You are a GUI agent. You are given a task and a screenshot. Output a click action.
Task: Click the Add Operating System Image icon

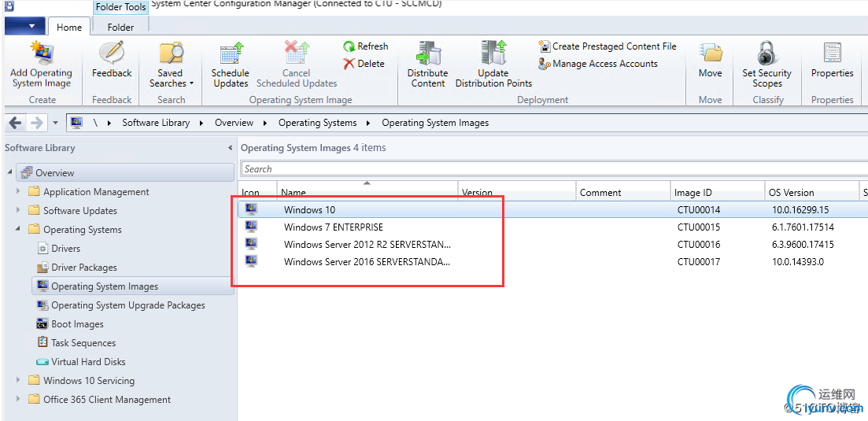coord(42,53)
